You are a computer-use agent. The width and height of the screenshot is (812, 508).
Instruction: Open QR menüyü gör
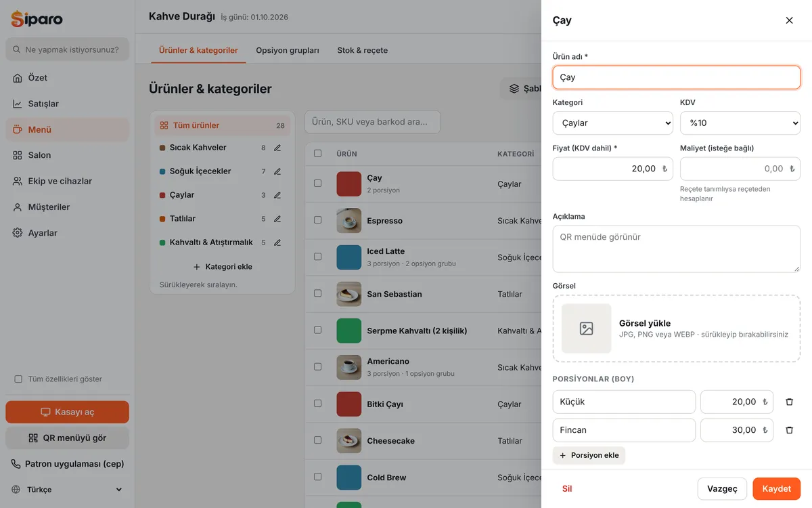tap(67, 438)
